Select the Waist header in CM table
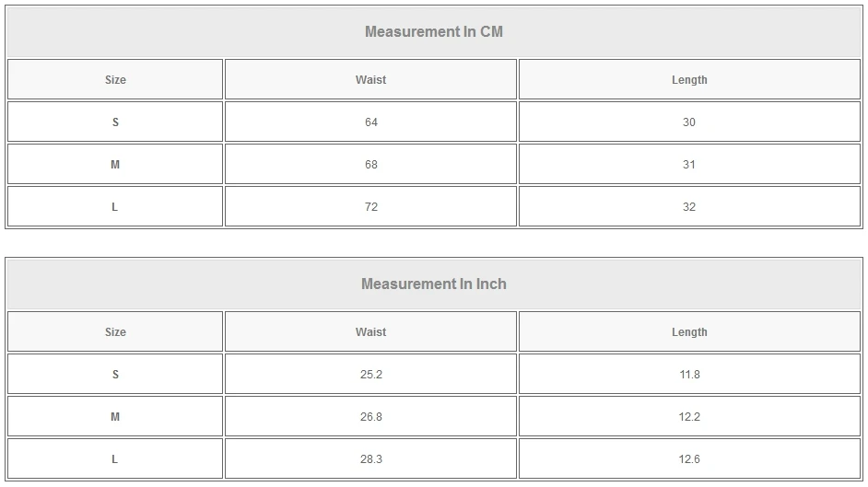The image size is (868, 487). (370, 80)
